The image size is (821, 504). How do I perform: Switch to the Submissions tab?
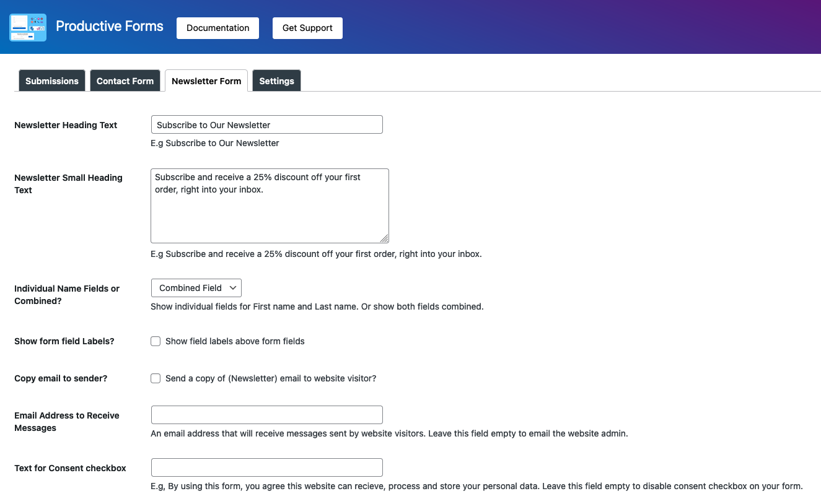point(52,81)
